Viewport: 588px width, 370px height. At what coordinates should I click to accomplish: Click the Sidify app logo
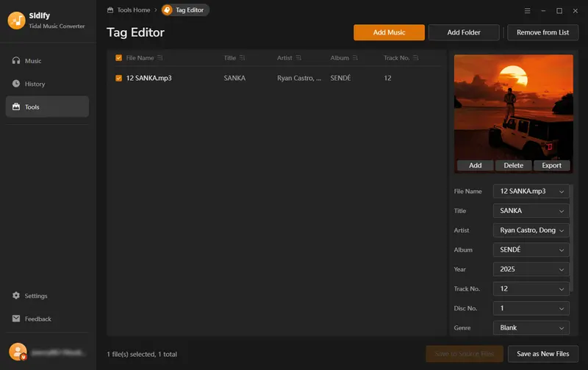[16, 21]
